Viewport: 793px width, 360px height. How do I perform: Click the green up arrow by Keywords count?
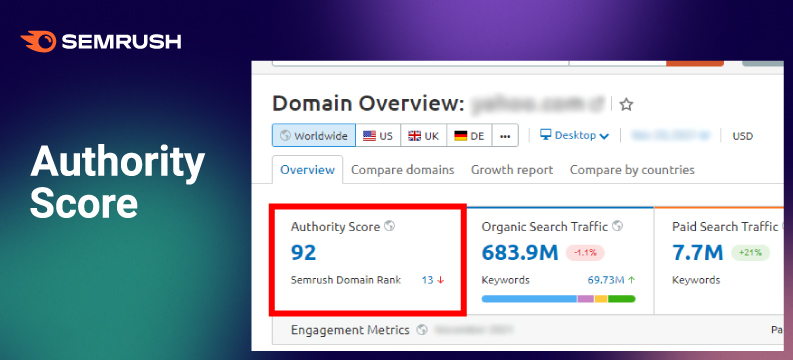[x=631, y=280]
